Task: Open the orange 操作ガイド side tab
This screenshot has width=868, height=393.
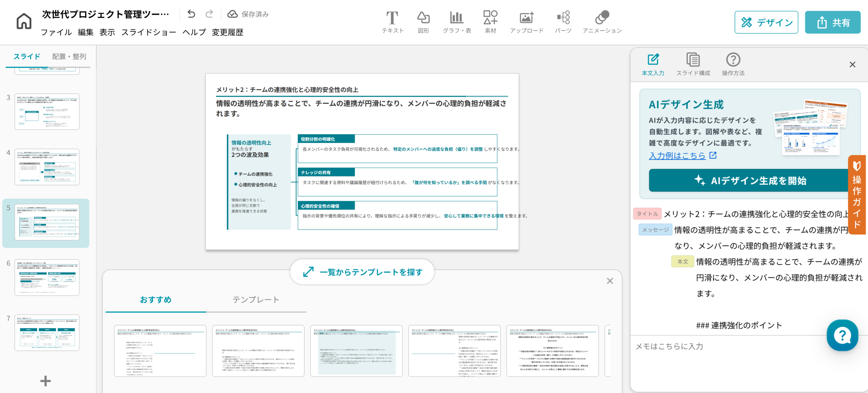Action: coord(857,195)
